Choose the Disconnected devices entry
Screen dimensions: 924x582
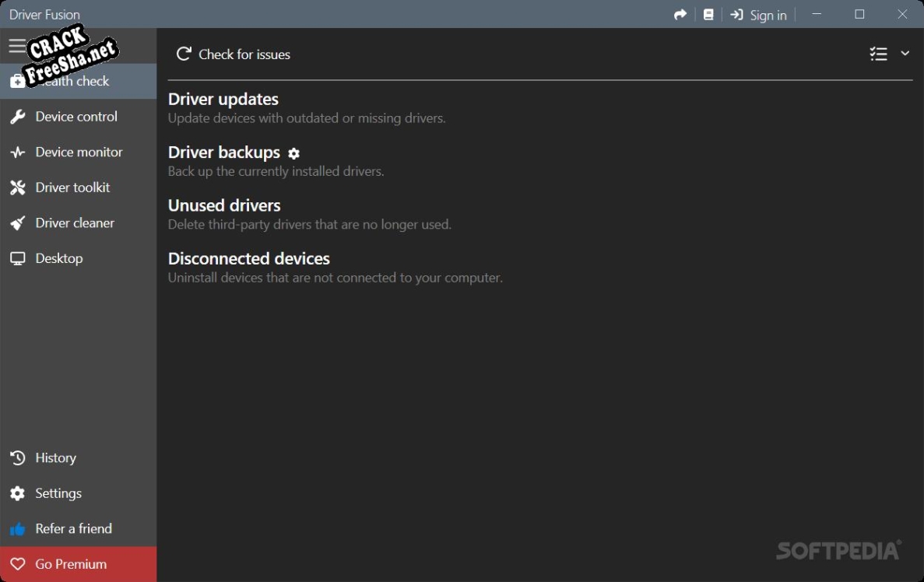pyautogui.click(x=249, y=258)
